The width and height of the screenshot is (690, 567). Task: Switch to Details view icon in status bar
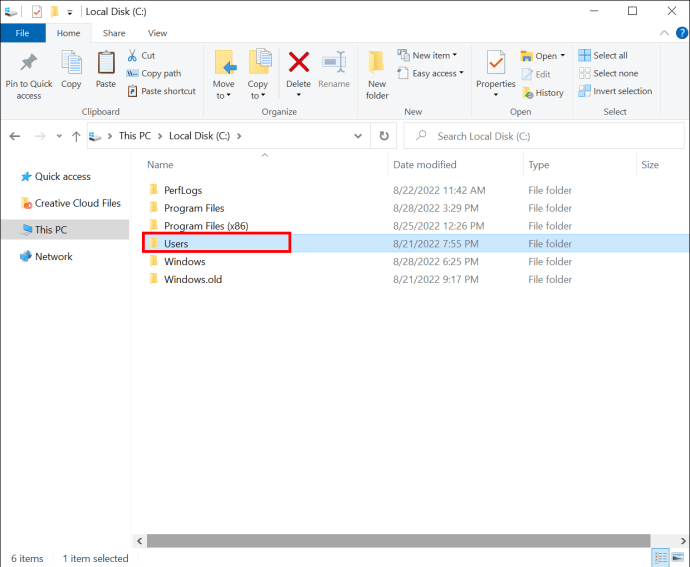[661, 558]
